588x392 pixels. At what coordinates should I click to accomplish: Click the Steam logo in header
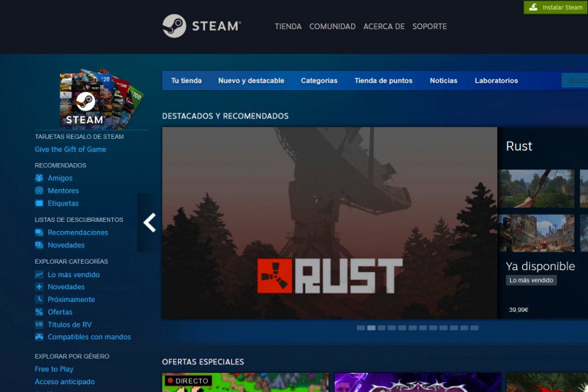pyautogui.click(x=201, y=26)
